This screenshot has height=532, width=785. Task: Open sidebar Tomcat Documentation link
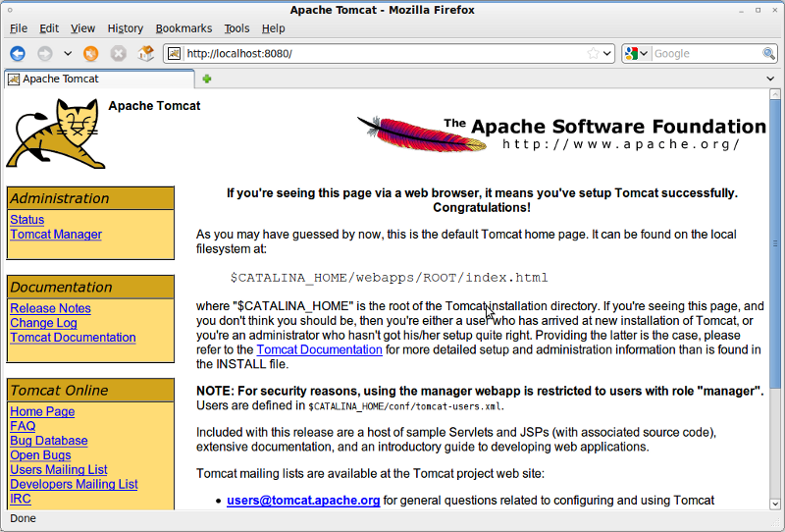[x=73, y=337]
